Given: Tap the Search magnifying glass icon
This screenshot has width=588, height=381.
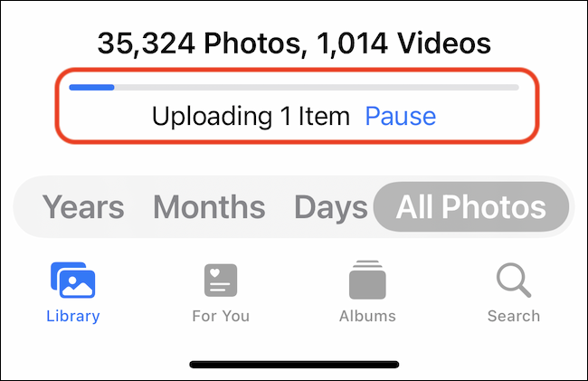Looking at the screenshot, I should tap(514, 281).
